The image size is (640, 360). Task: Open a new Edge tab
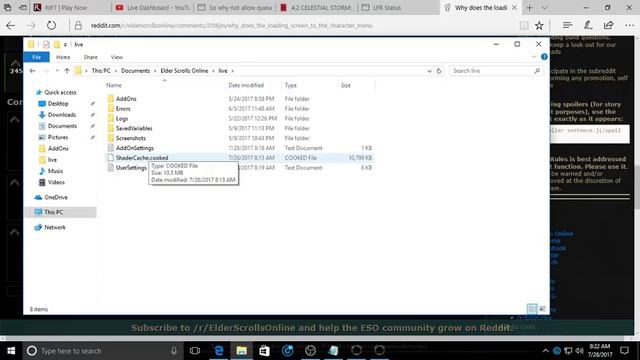(529, 8)
